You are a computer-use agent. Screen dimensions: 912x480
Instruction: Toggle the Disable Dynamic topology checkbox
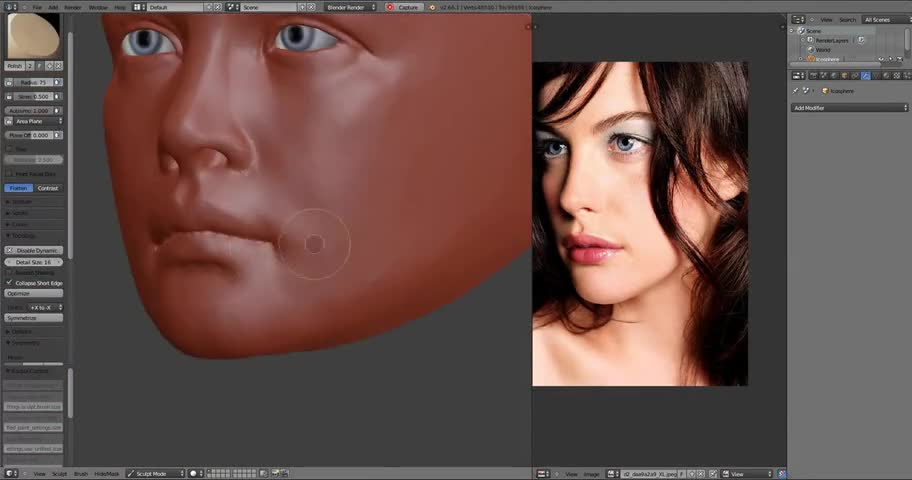(9, 250)
